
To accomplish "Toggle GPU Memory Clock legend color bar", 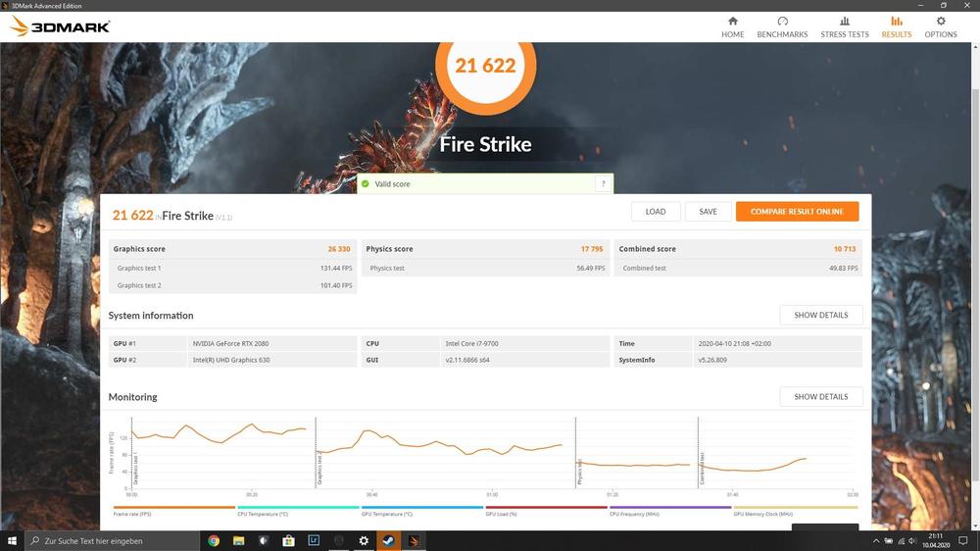I will point(795,508).
